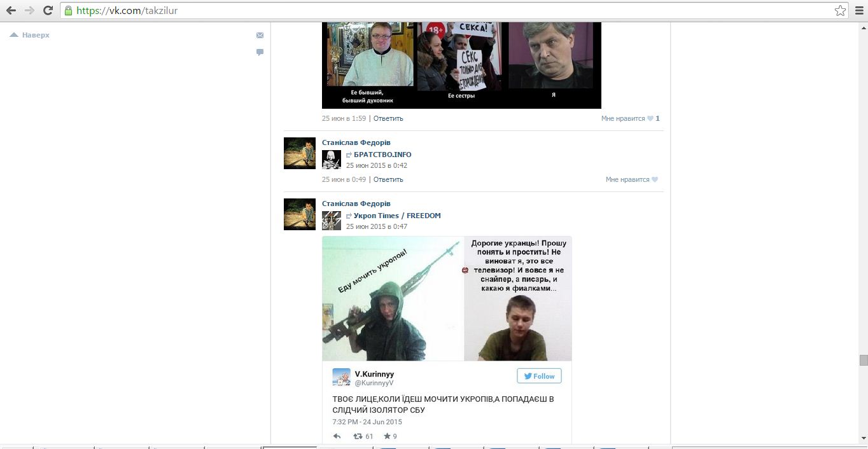
Task: Open БРАТСТВО.INFO community link
Action: point(382,155)
